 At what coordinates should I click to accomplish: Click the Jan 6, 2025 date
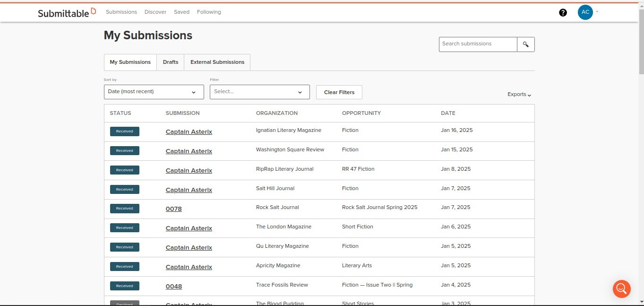click(x=455, y=227)
